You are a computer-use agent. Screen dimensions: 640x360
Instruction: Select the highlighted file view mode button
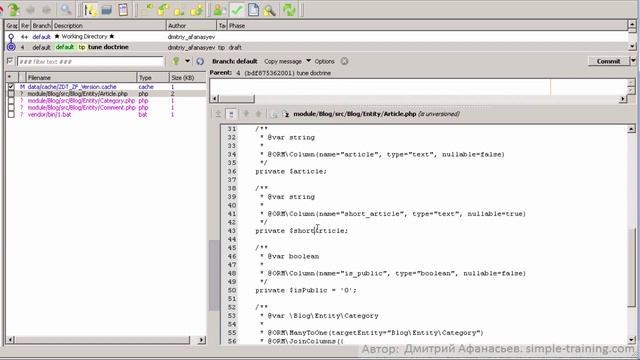231,114
